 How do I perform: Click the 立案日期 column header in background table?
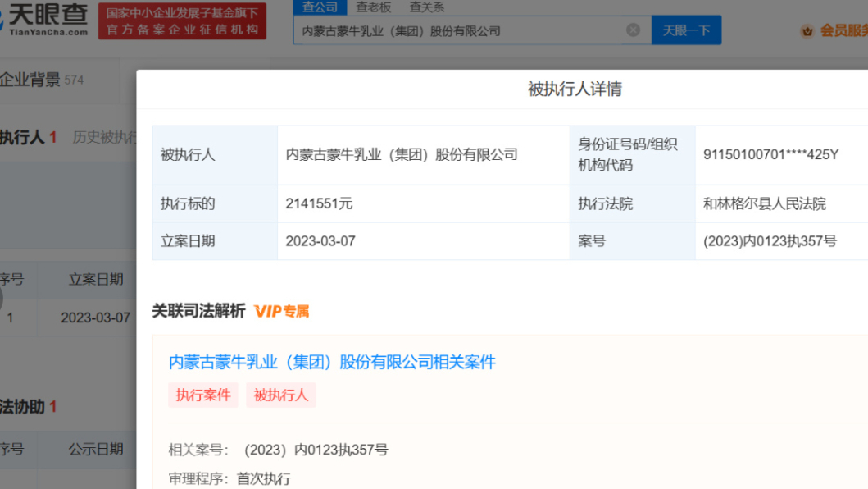tap(96, 280)
